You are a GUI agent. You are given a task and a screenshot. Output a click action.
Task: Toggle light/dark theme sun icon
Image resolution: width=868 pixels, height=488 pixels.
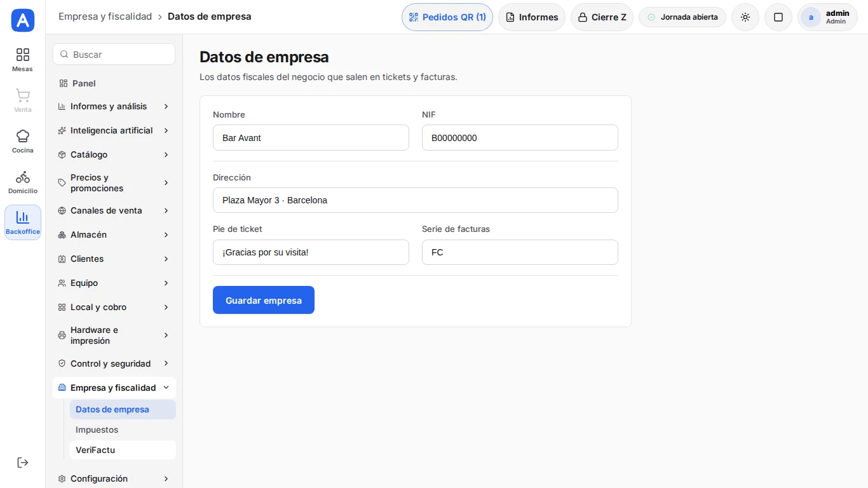tap(745, 17)
